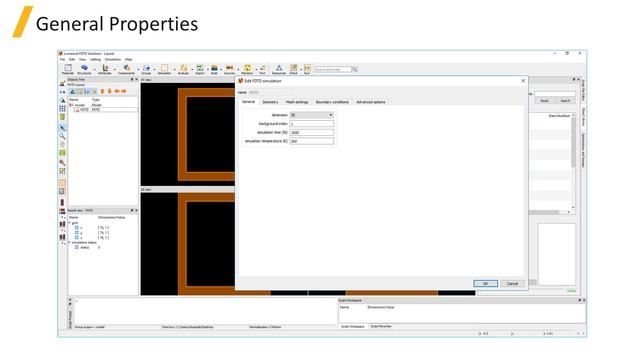
Task: Click the left arrow in Objects Tree
Action: click(x=117, y=91)
